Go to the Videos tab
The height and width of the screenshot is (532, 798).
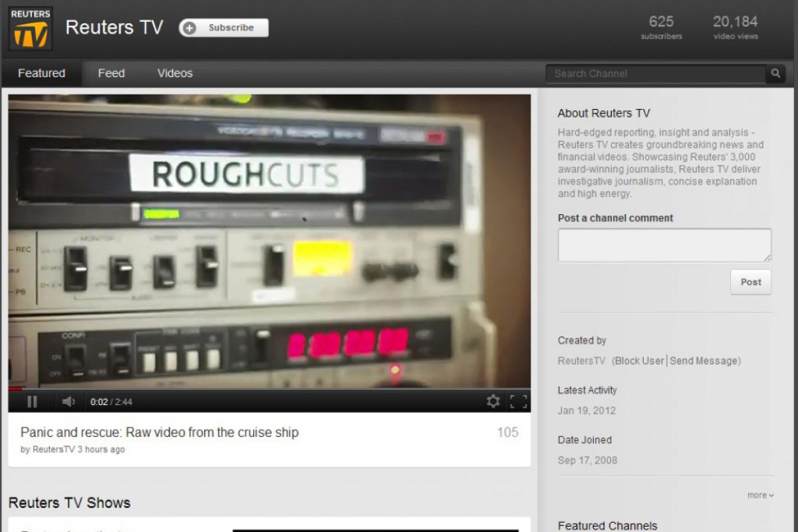(x=175, y=73)
